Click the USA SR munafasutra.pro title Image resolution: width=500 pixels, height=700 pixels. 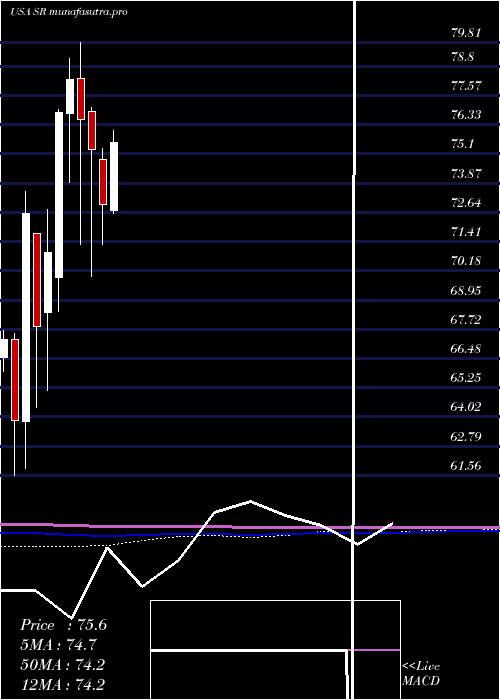pos(68,12)
